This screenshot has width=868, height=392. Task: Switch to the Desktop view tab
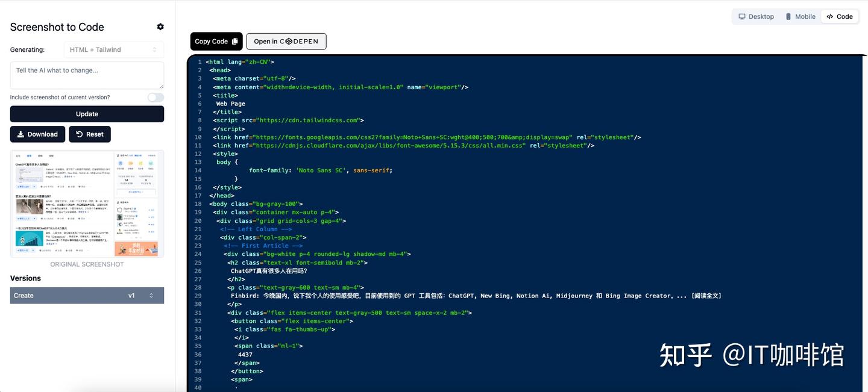(755, 16)
